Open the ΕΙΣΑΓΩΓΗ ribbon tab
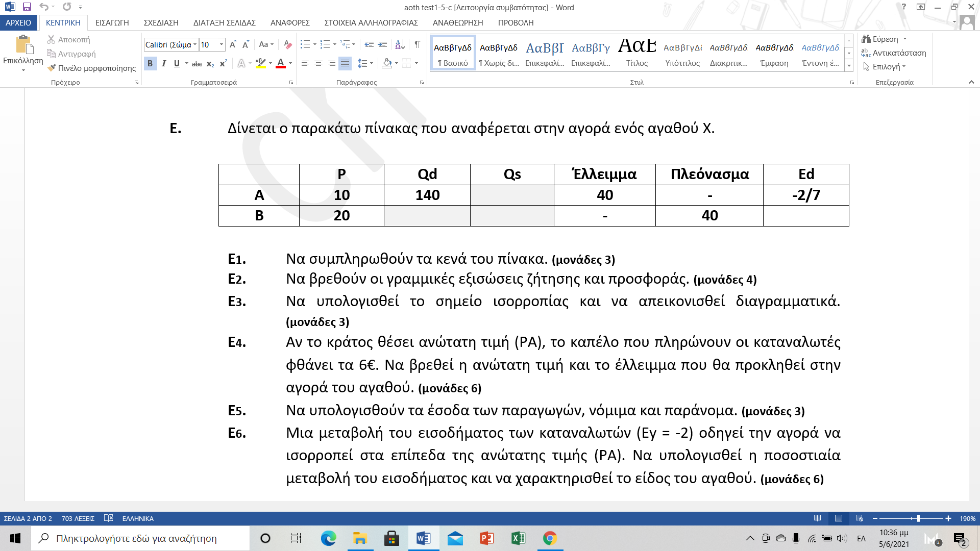980x551 pixels. [x=112, y=23]
